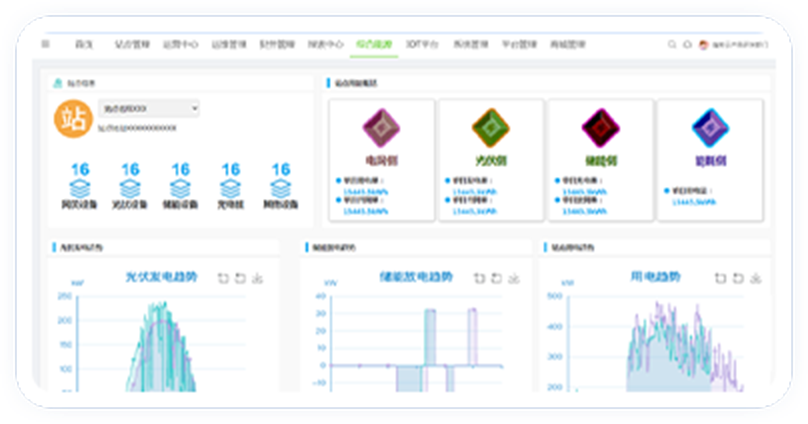The image size is (808, 424).
Task: Open the station name dropdown selector
Action: tap(149, 109)
